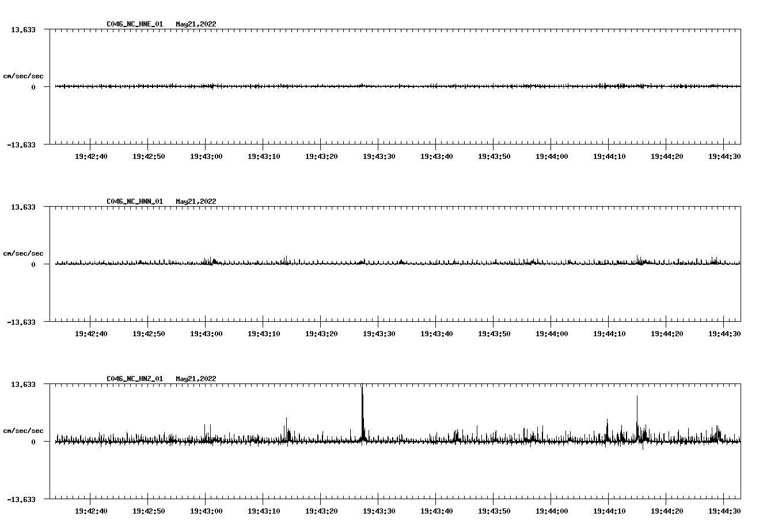Image resolution: width=782 pixels, height=532 pixels.
Task: Click the 19:42:50 time label under HNN plot
Action: click(149, 334)
